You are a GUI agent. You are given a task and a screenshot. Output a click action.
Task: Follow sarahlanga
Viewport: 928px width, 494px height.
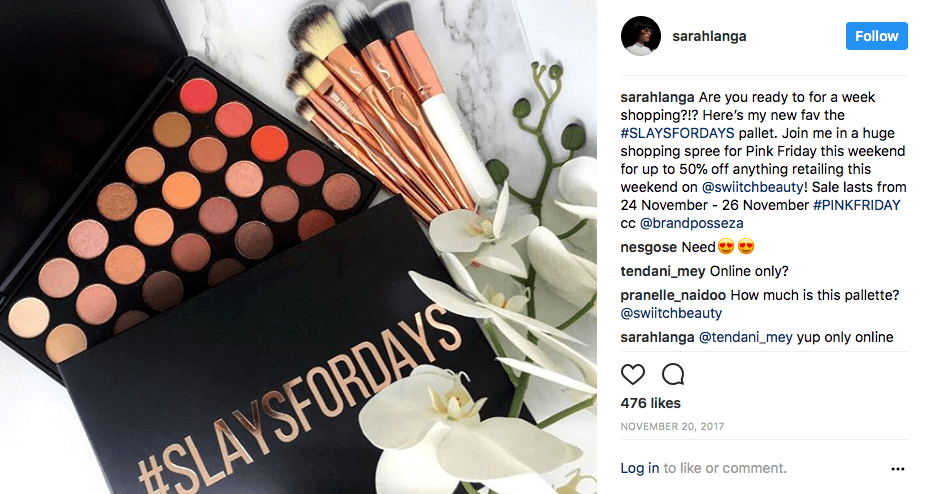[x=877, y=36]
